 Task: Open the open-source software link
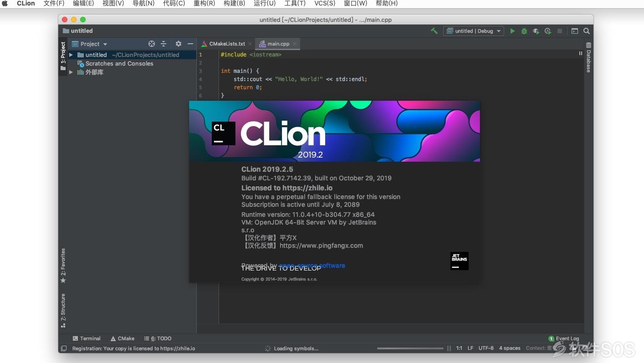click(312, 266)
